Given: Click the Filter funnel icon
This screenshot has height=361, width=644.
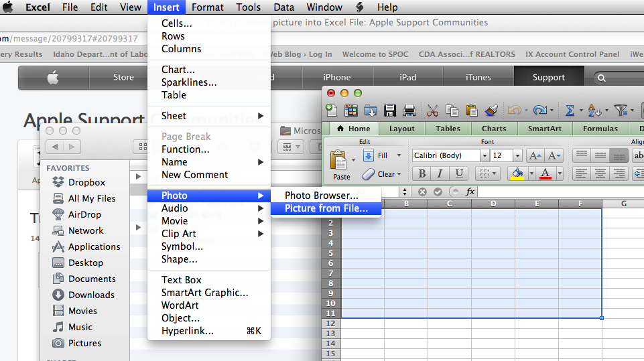Looking at the screenshot, I should pyautogui.click(x=620, y=110).
